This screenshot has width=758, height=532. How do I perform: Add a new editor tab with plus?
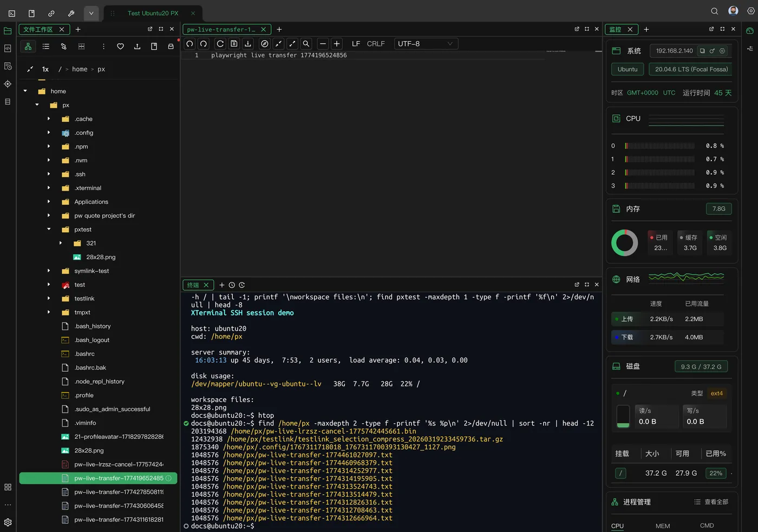point(279,29)
